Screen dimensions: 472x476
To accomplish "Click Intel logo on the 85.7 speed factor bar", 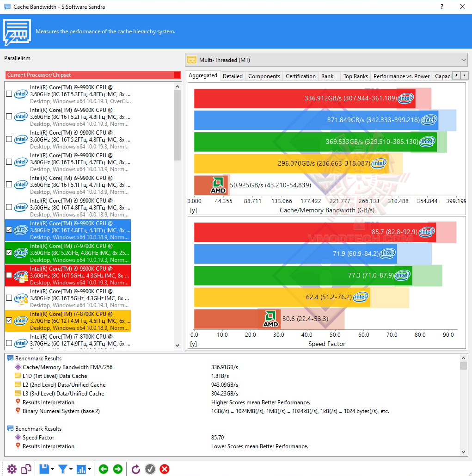I will 427,232.
